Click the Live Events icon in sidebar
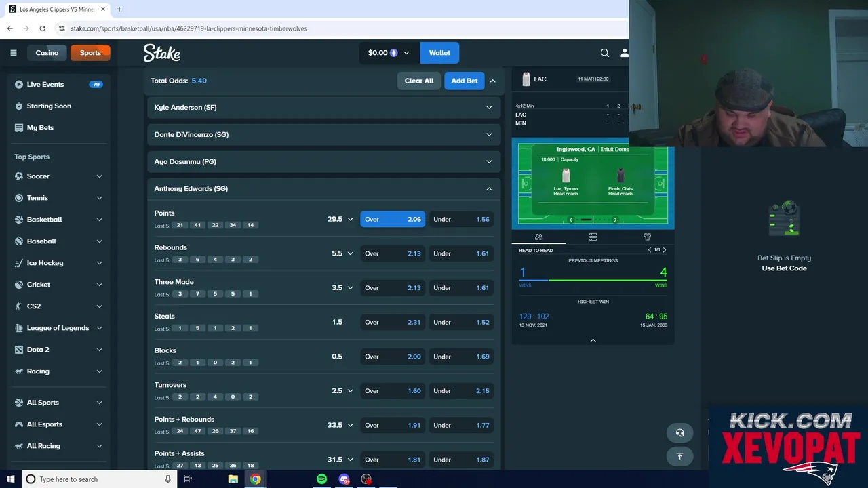This screenshot has height=488, width=868. pyautogui.click(x=19, y=85)
